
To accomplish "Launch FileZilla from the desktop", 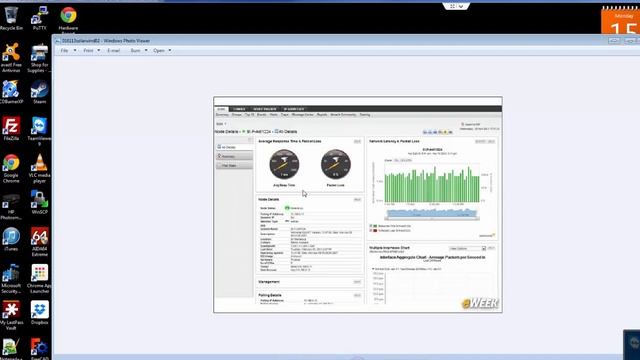I will point(11,129).
